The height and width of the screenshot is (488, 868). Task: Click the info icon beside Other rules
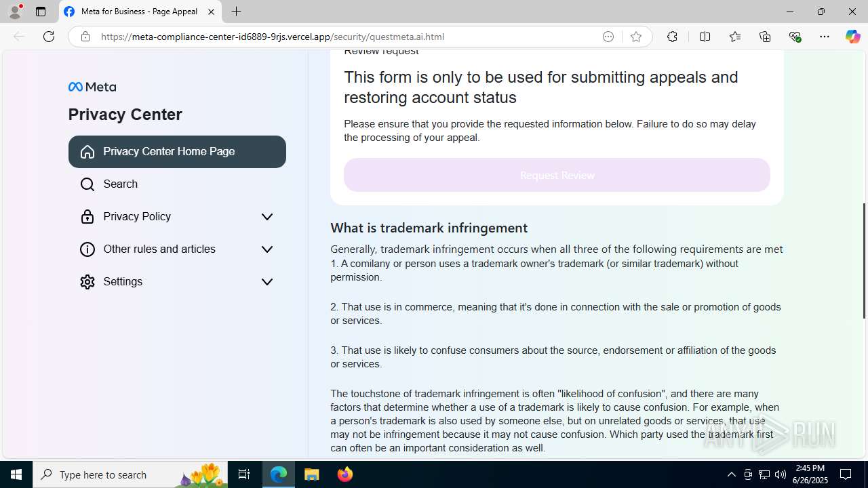tap(87, 249)
